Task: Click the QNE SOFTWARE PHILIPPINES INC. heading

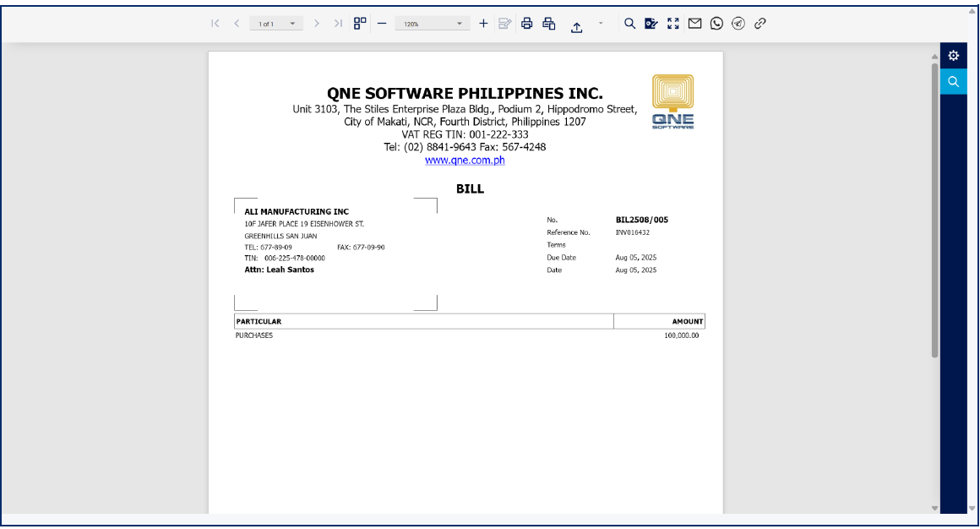Action: (465, 93)
